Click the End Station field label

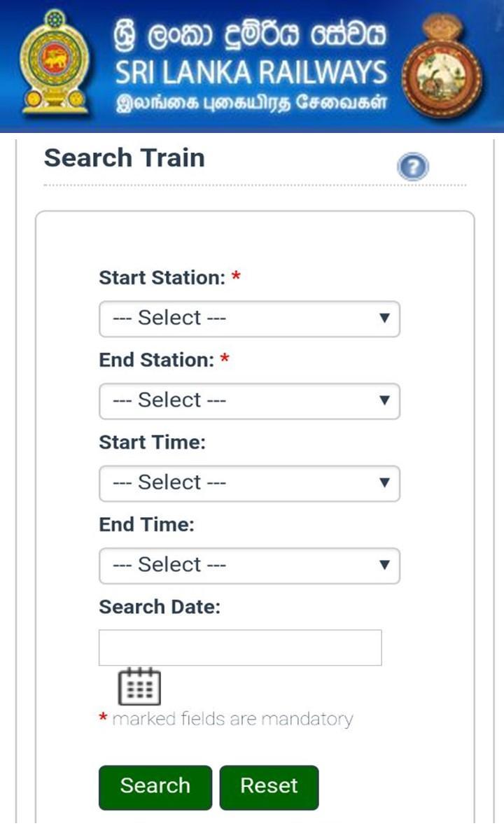pyautogui.click(x=156, y=360)
